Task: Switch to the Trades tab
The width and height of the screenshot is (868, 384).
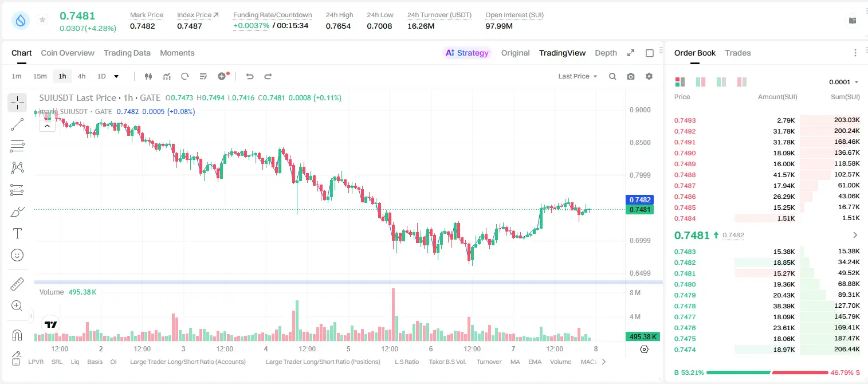Action: click(738, 53)
